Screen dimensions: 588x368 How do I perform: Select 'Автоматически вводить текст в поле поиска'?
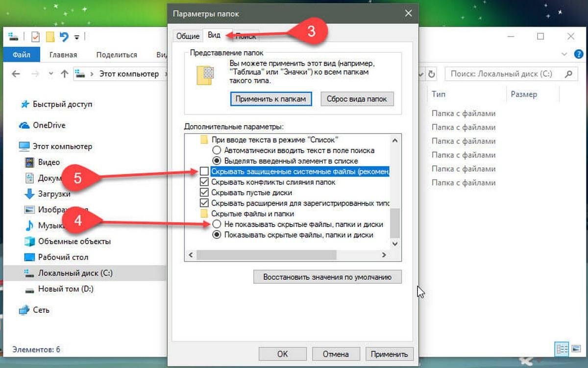pyautogui.click(x=217, y=150)
